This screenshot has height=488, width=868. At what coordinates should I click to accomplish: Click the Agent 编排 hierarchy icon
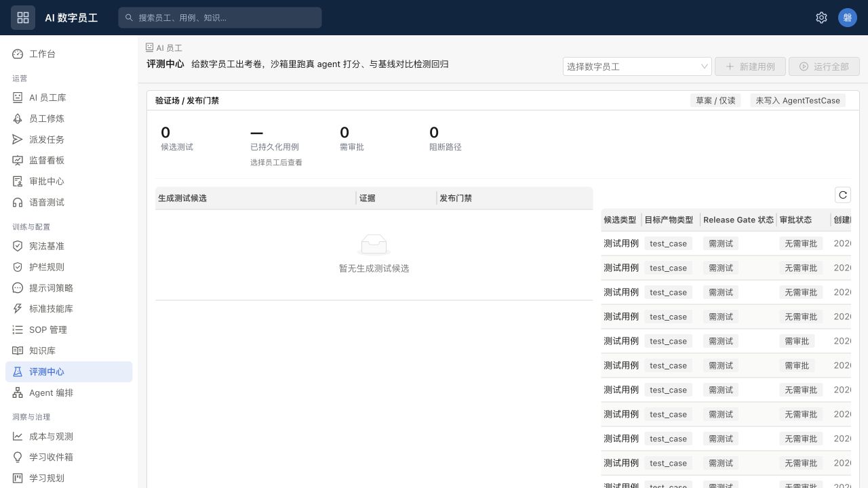[18, 393]
